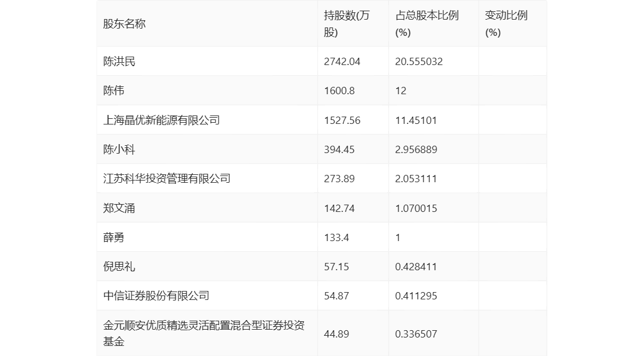Select shareholder name 陈伟
644x356 pixels.
114,91
